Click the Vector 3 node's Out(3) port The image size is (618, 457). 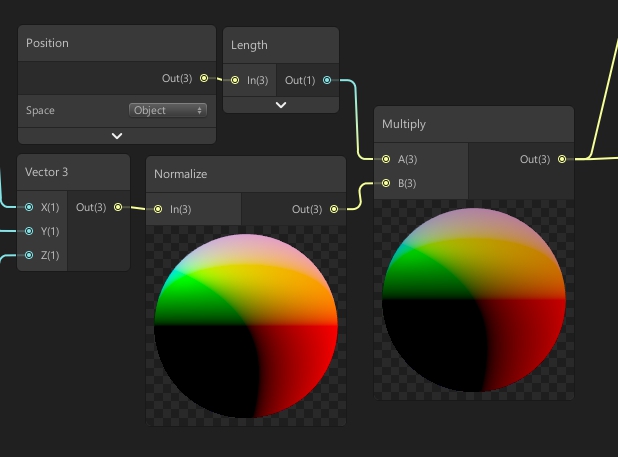tap(117, 207)
